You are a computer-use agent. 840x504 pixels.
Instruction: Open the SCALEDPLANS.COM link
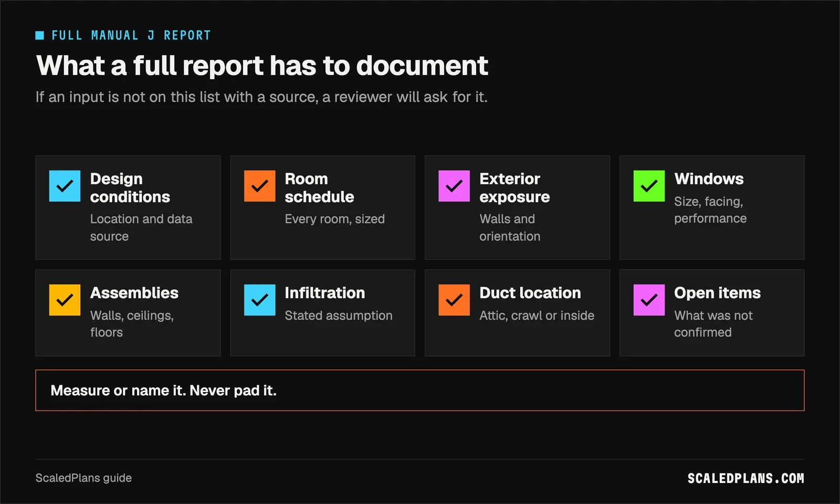[745, 478]
